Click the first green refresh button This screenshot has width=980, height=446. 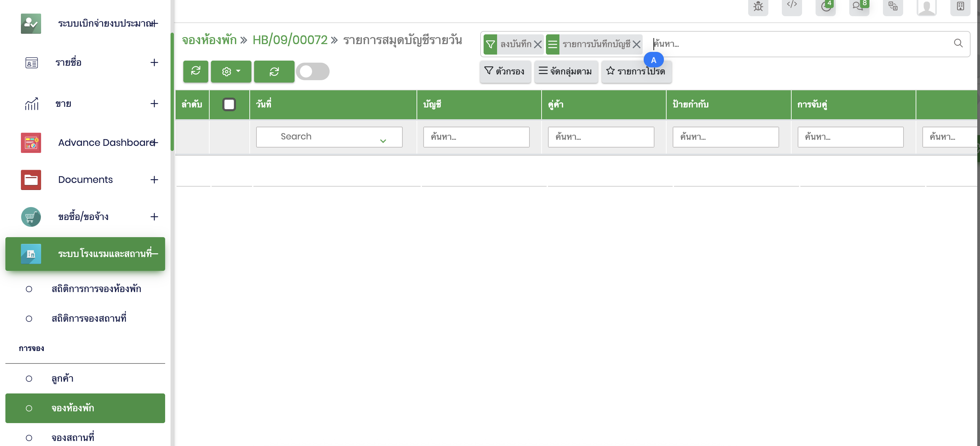coord(195,71)
